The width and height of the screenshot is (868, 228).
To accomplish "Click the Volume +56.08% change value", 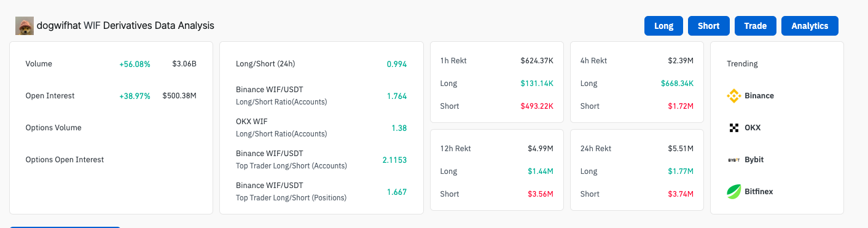I will click(x=135, y=64).
